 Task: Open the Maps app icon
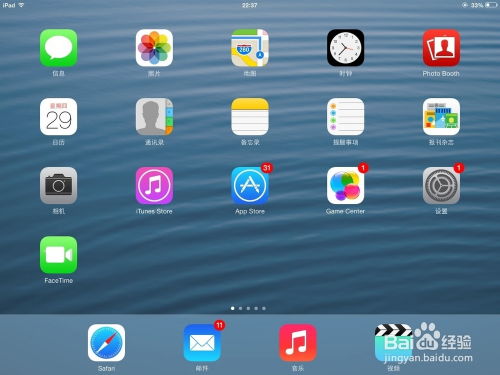(x=250, y=48)
